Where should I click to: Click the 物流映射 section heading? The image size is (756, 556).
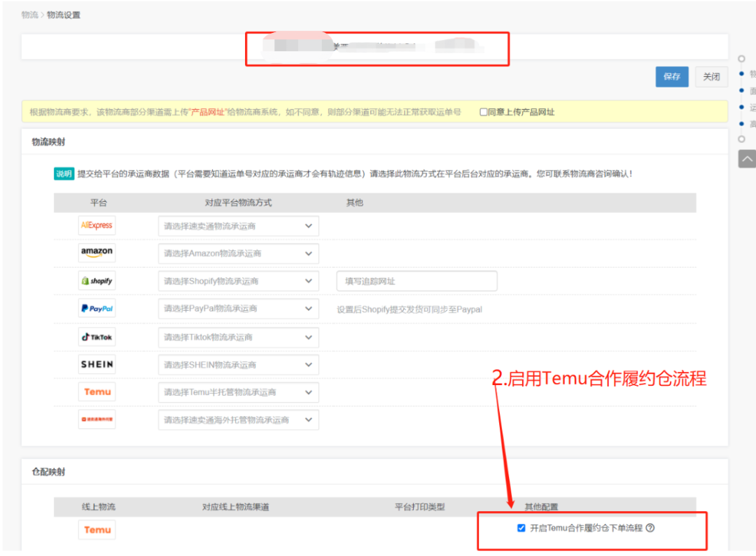click(x=48, y=141)
